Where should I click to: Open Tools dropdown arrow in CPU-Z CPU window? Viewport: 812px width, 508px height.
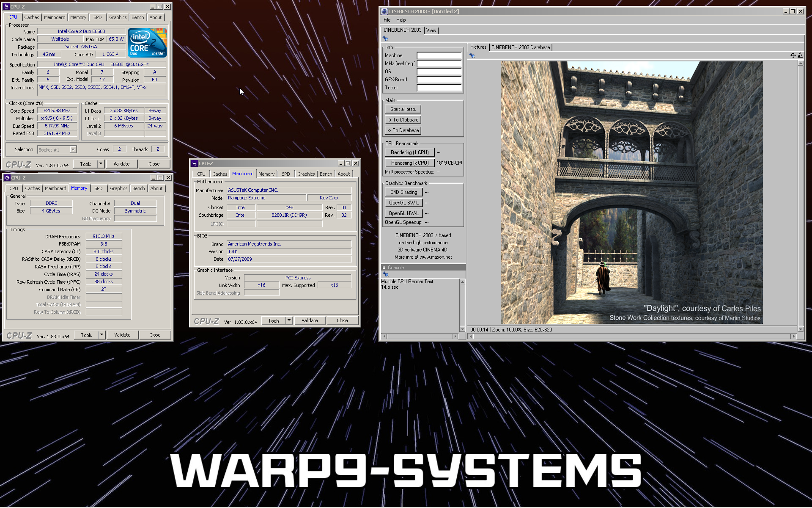(x=101, y=164)
